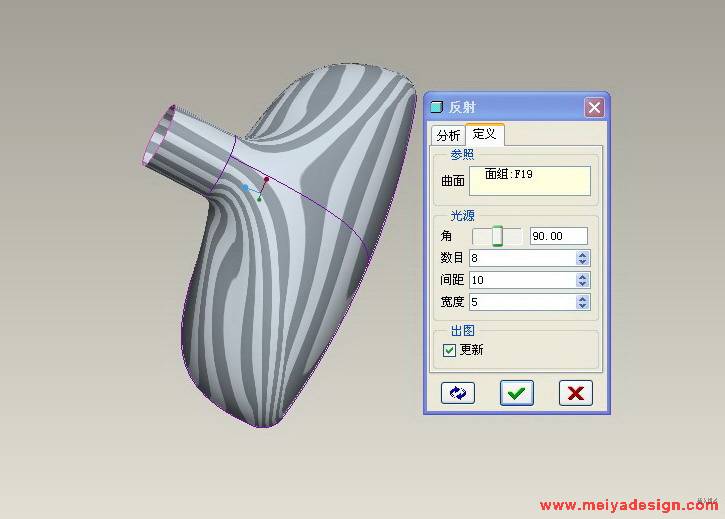Switch to the 分析 tab
The image size is (725, 519).
click(448, 136)
